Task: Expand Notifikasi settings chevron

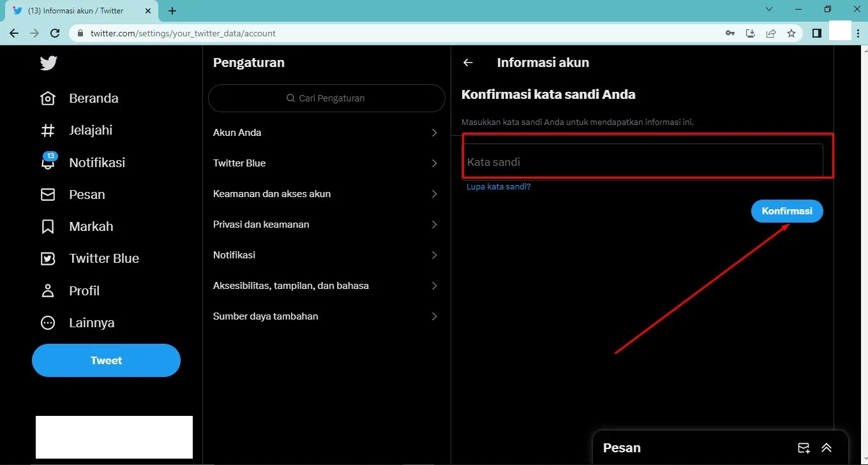Action: (x=435, y=255)
